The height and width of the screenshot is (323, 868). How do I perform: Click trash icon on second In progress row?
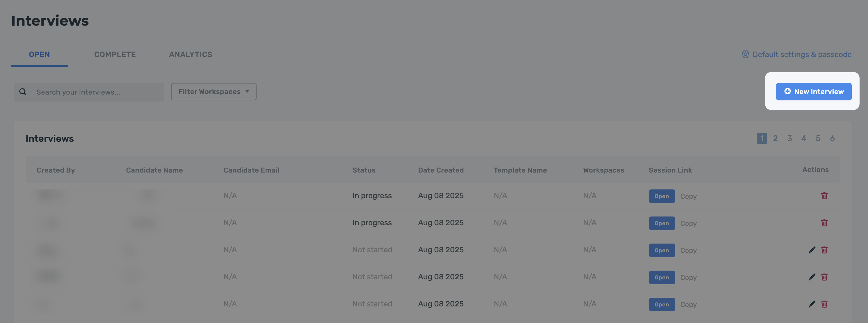[x=824, y=223]
